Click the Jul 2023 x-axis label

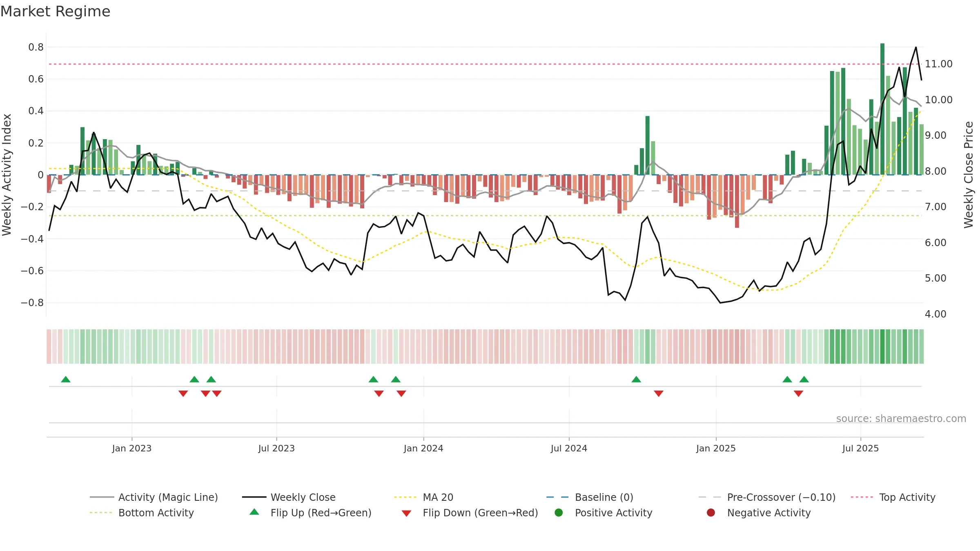tap(276, 449)
